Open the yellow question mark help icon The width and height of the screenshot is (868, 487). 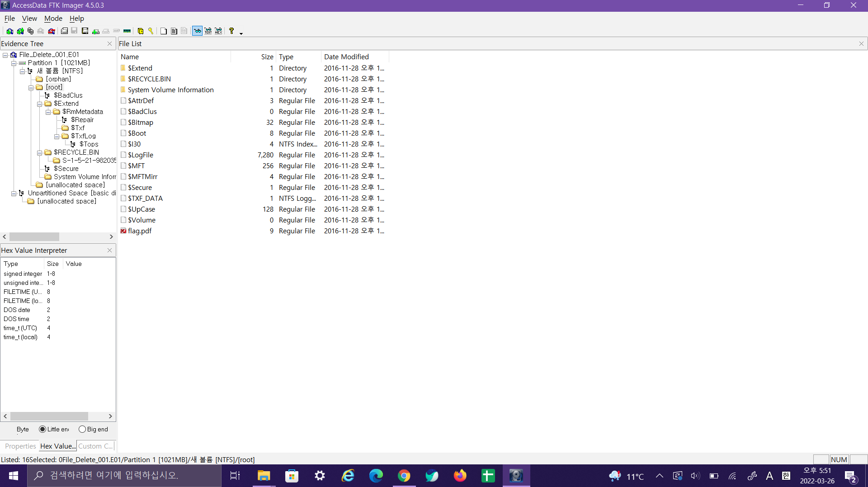[231, 31]
